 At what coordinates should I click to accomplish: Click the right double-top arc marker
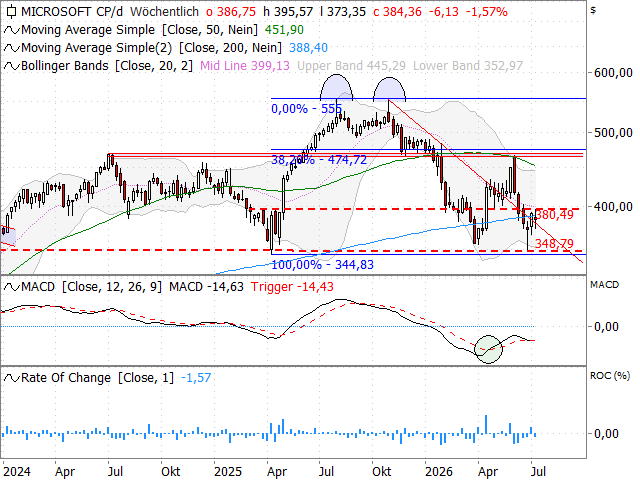pyautogui.click(x=389, y=89)
